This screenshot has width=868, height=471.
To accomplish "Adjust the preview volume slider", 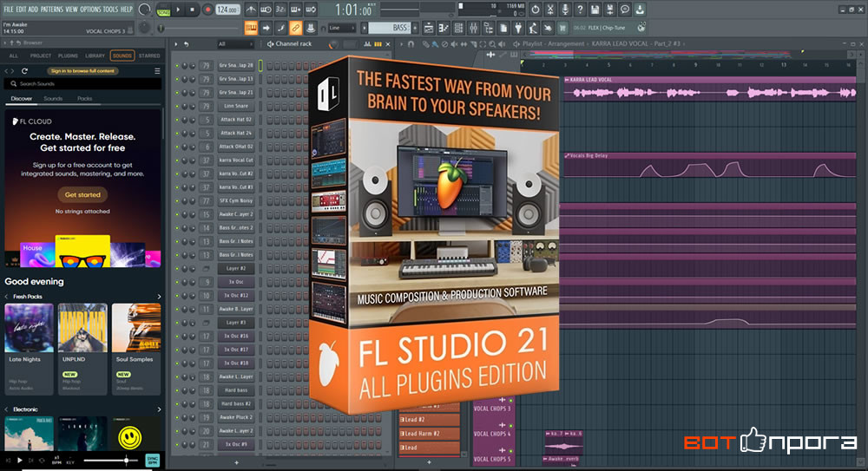I will (111, 461).
